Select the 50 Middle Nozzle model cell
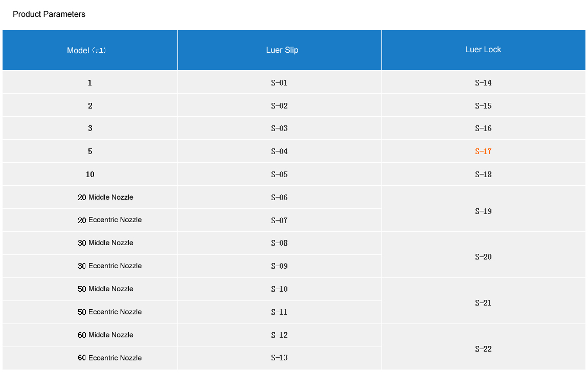Screen dimensions: 588x389 pos(105,289)
